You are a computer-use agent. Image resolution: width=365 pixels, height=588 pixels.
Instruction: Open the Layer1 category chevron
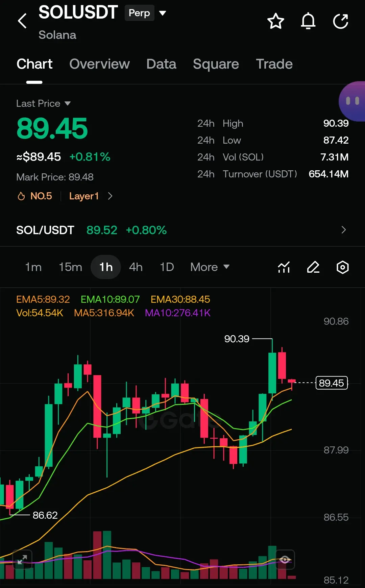(x=110, y=196)
